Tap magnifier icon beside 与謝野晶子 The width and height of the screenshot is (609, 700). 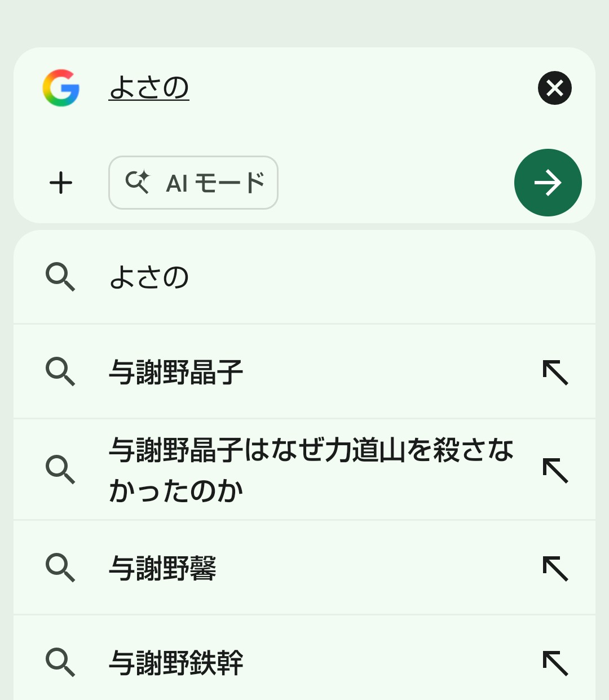pos(60,371)
